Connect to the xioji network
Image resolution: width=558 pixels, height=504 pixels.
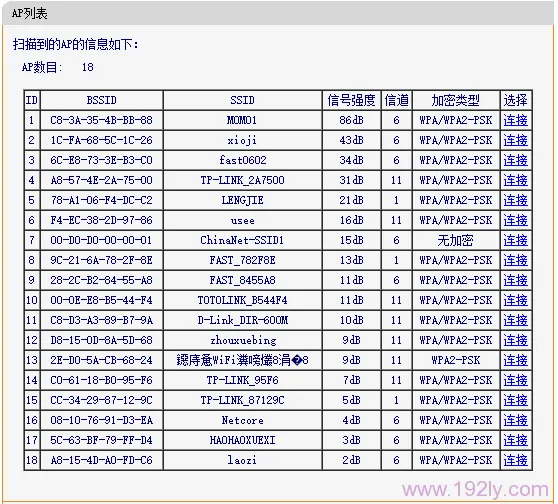coord(515,140)
